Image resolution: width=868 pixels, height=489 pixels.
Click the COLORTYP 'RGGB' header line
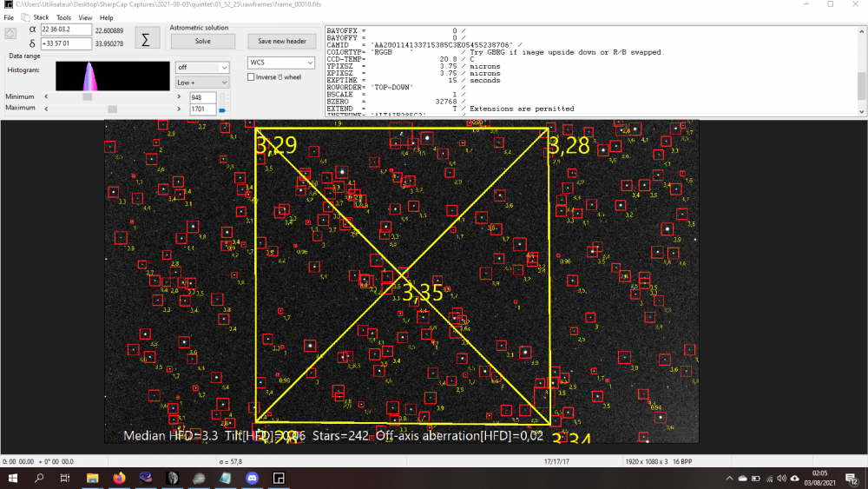(x=495, y=53)
